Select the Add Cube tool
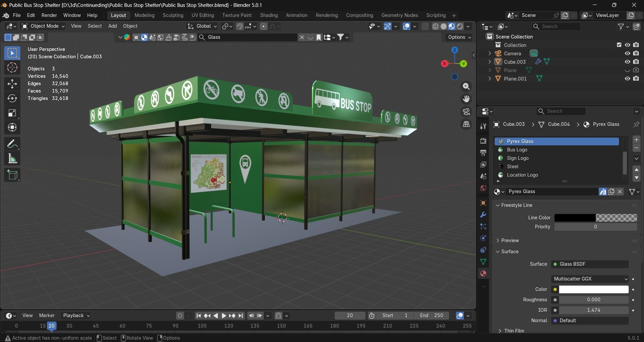 click(x=12, y=175)
